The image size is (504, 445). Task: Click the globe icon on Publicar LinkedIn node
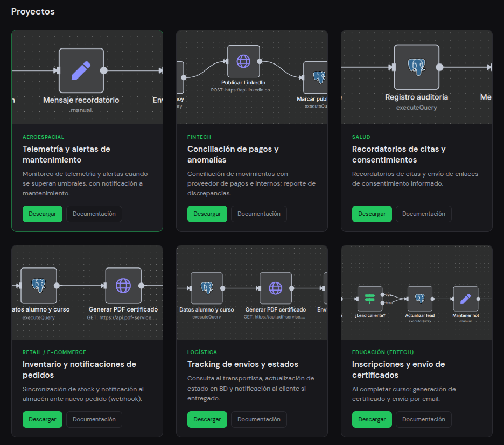[x=243, y=60]
